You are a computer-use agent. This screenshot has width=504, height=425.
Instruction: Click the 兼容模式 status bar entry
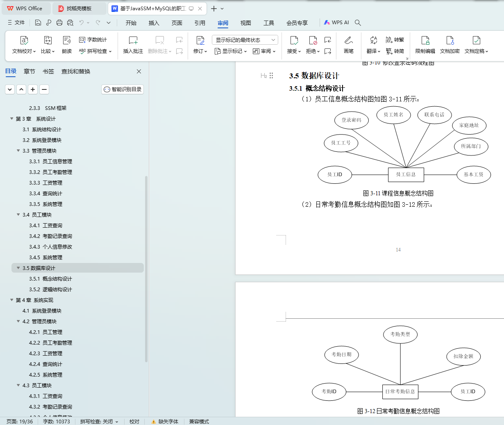[x=199, y=421]
